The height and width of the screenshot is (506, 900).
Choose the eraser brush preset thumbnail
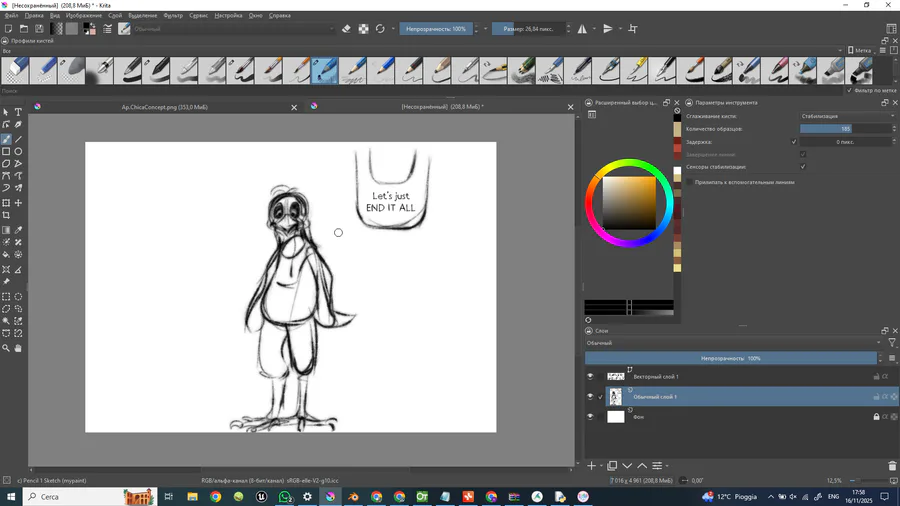pos(15,71)
